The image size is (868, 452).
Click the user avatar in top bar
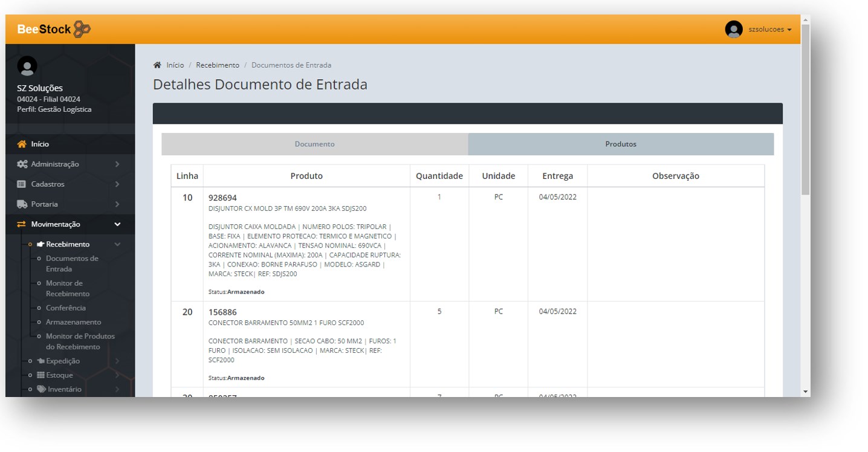coord(733,30)
